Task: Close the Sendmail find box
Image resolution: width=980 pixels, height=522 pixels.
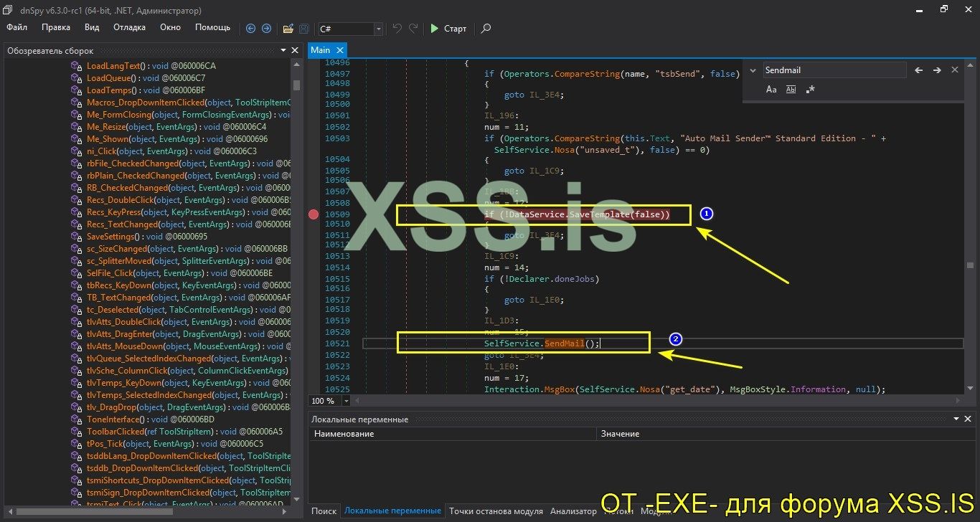Action: pyautogui.click(x=955, y=70)
